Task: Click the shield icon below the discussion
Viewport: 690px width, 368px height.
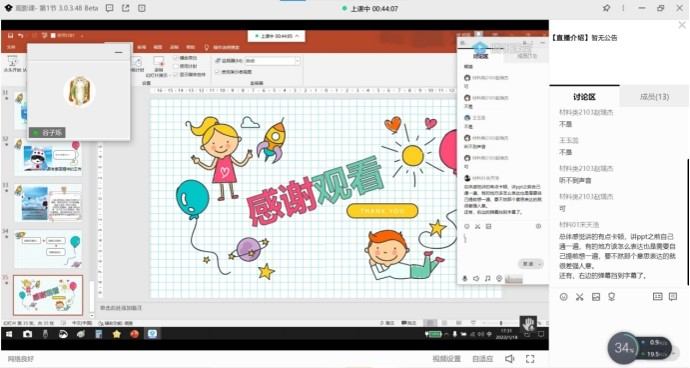Action: tap(612, 297)
